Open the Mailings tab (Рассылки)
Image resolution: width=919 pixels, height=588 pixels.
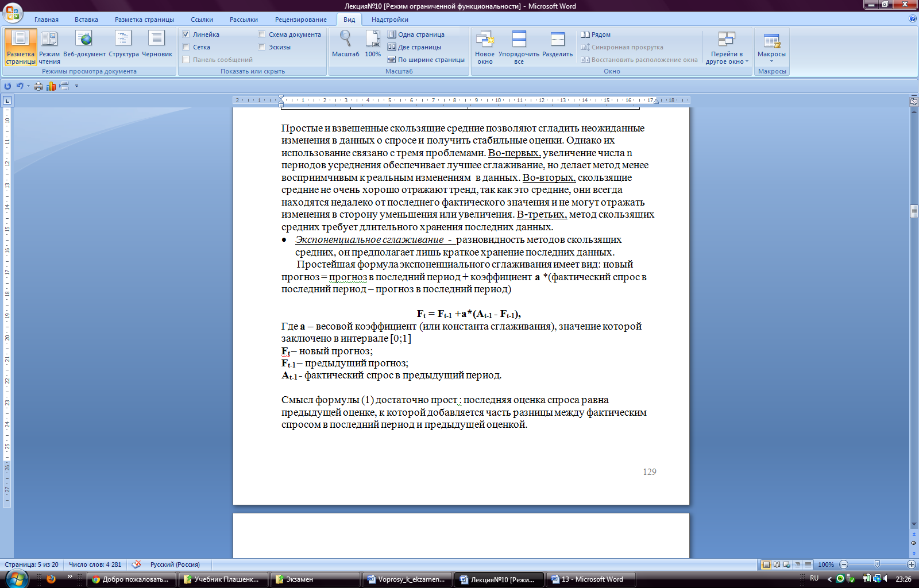coord(244,20)
